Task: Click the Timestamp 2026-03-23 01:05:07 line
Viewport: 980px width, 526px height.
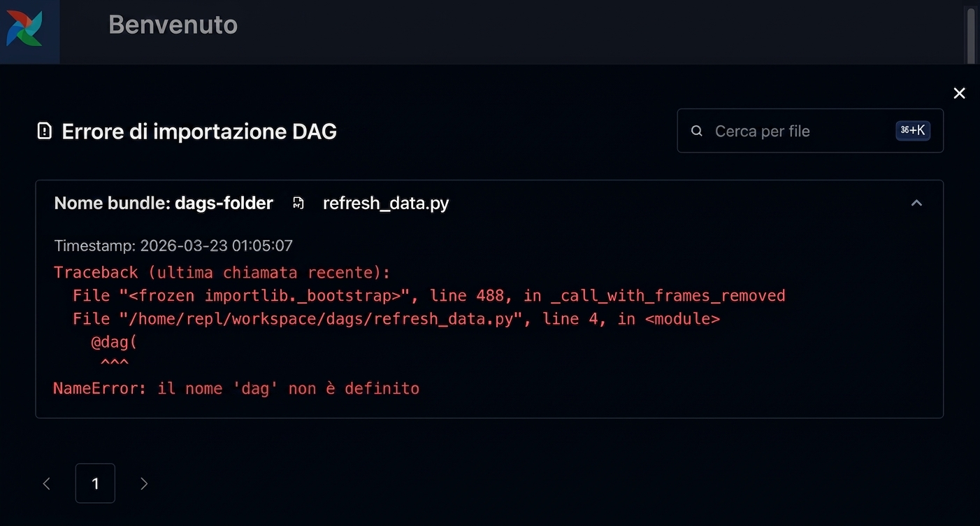Action: click(173, 246)
